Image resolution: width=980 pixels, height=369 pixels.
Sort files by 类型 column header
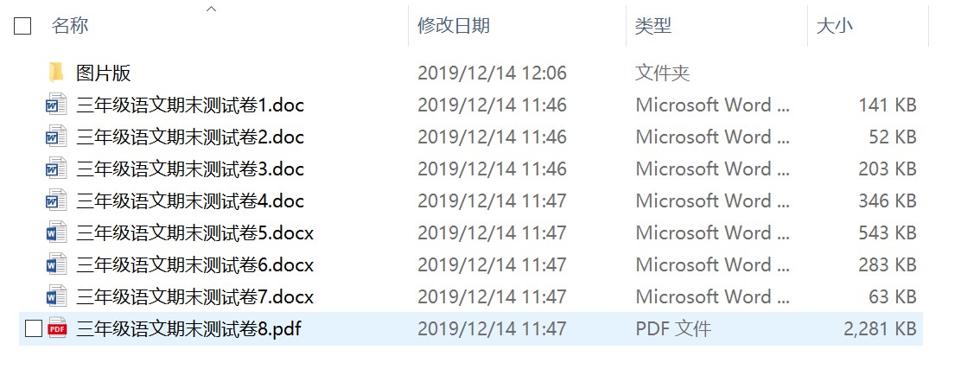(653, 26)
